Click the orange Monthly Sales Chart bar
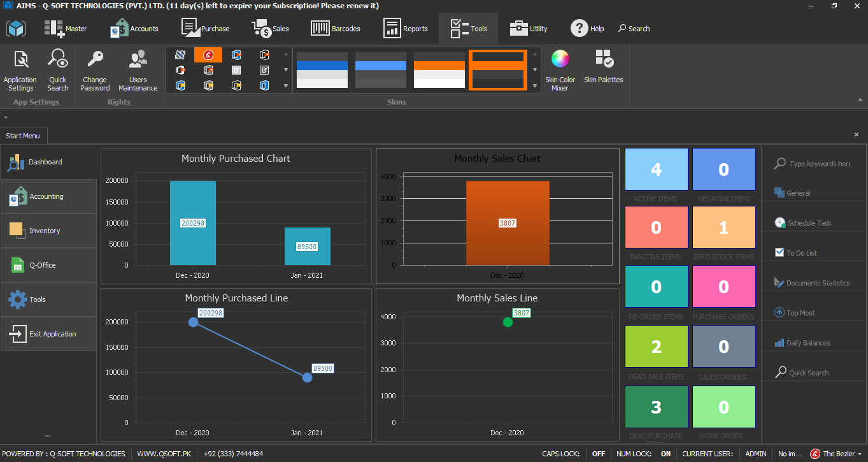This screenshot has width=868, height=462. 508,223
